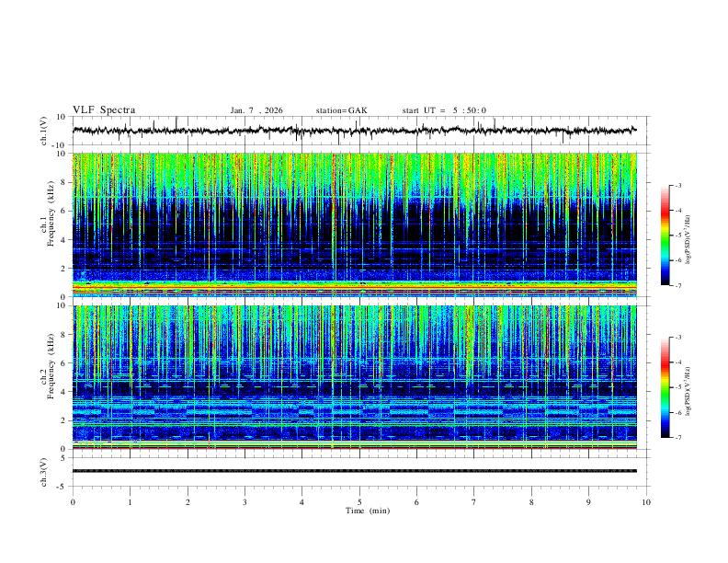Click inside the ch.1 spectrogram panel
This screenshot has width=728, height=563.
355,224
